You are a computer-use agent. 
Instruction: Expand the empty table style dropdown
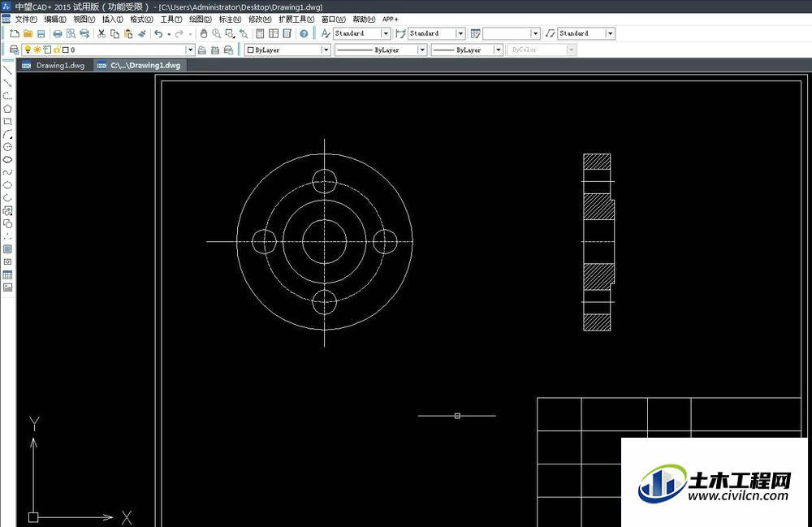pyautogui.click(x=535, y=33)
